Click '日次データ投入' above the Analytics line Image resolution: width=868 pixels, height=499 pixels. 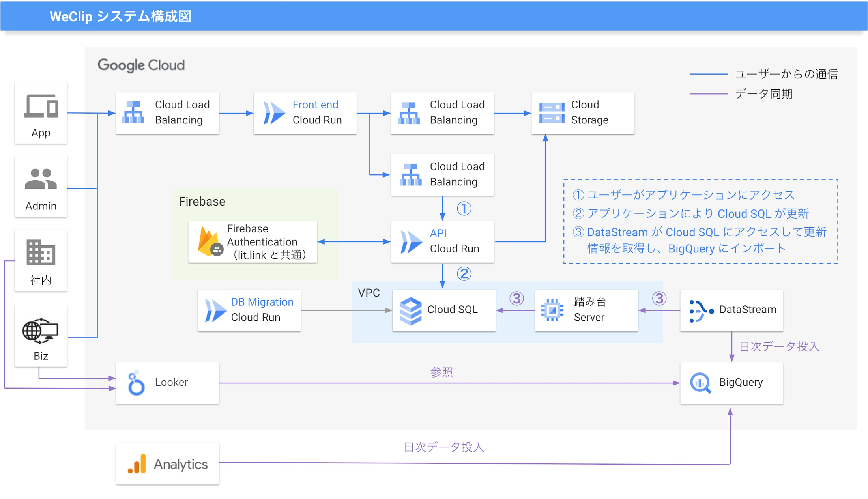[443, 447]
